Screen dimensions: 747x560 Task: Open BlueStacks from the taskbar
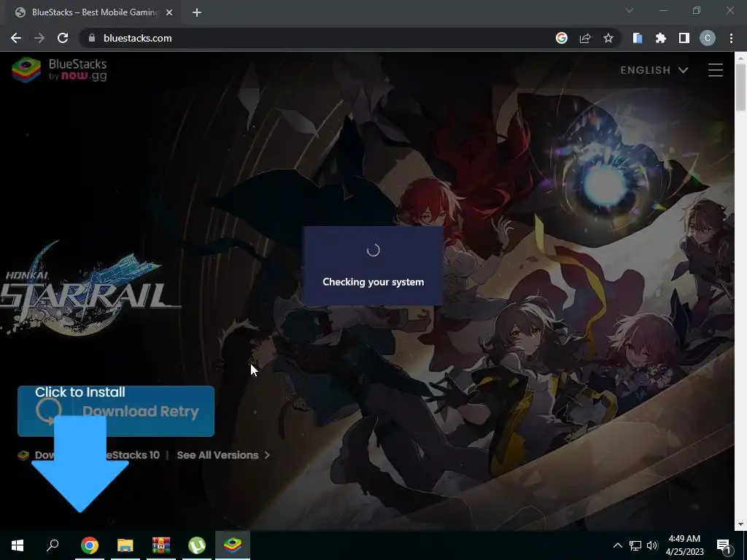tap(233, 545)
